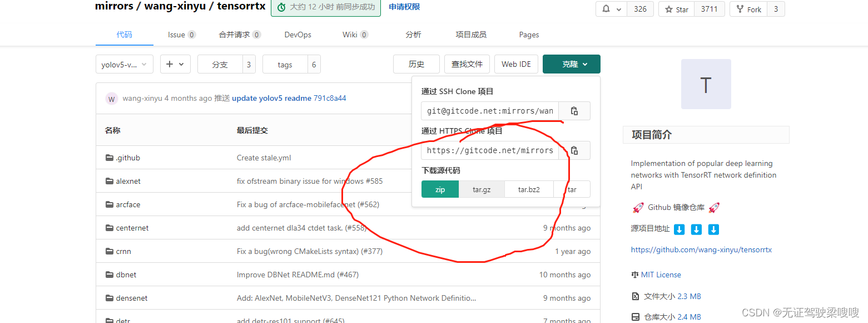Click the SSH clone URL field

(490, 111)
